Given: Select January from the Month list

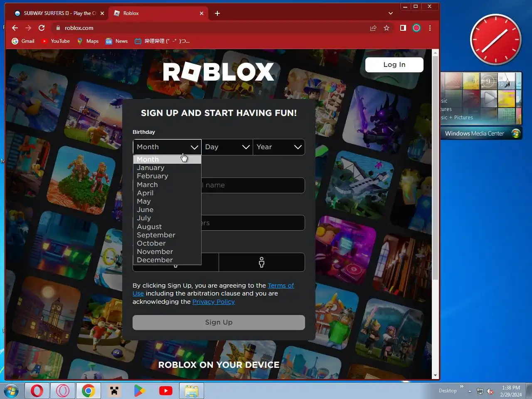Looking at the screenshot, I should (167, 168).
